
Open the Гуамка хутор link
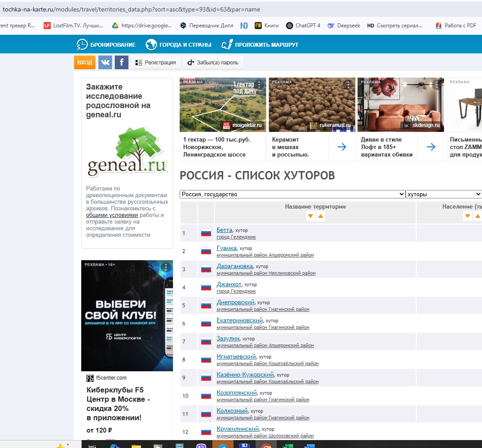click(226, 248)
